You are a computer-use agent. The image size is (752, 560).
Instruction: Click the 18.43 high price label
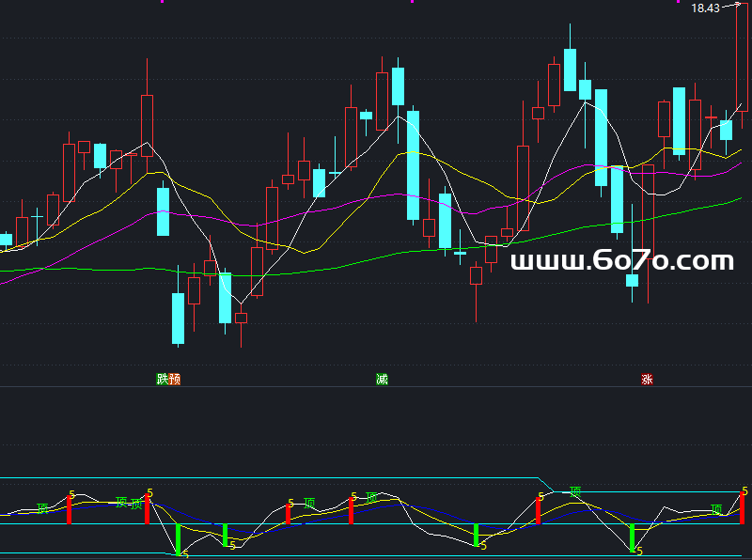tap(705, 8)
